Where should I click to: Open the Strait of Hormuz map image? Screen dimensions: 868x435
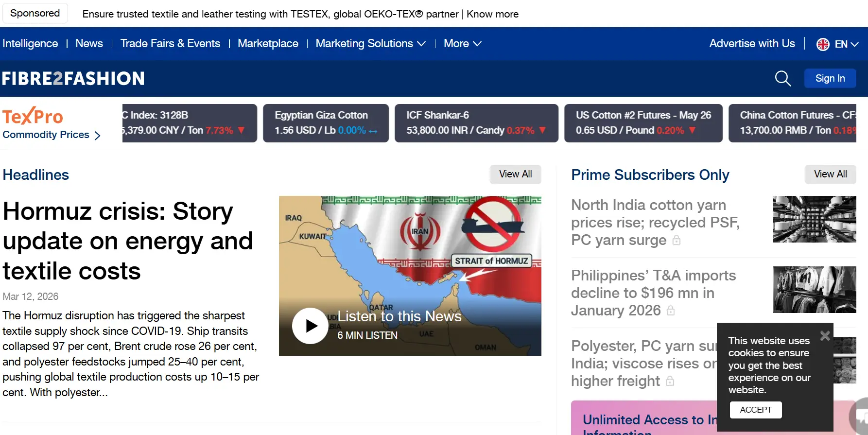coord(410,276)
